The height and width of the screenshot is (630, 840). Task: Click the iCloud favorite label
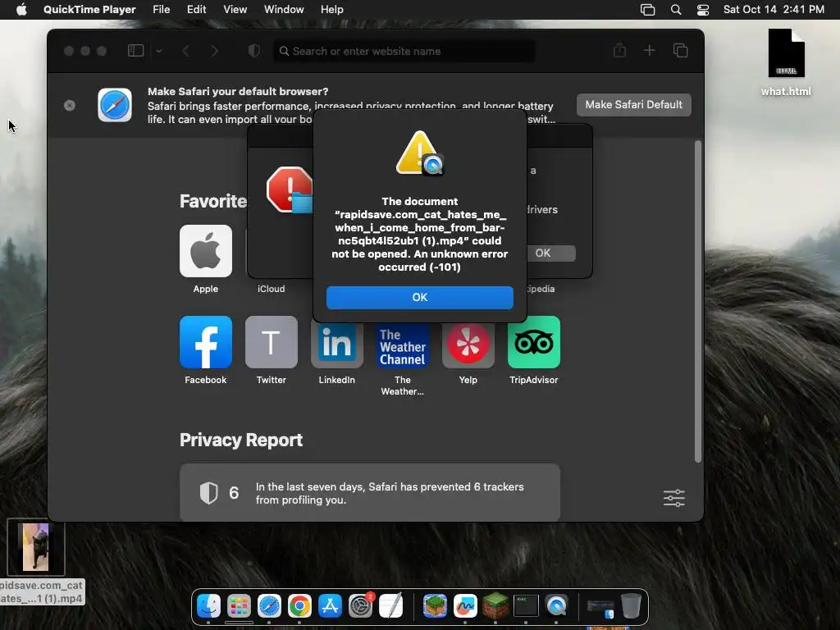[271, 289]
